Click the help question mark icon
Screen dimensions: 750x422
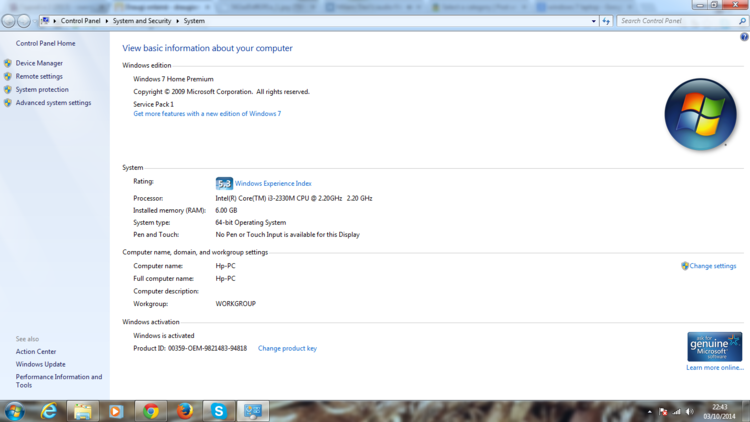[x=744, y=37]
